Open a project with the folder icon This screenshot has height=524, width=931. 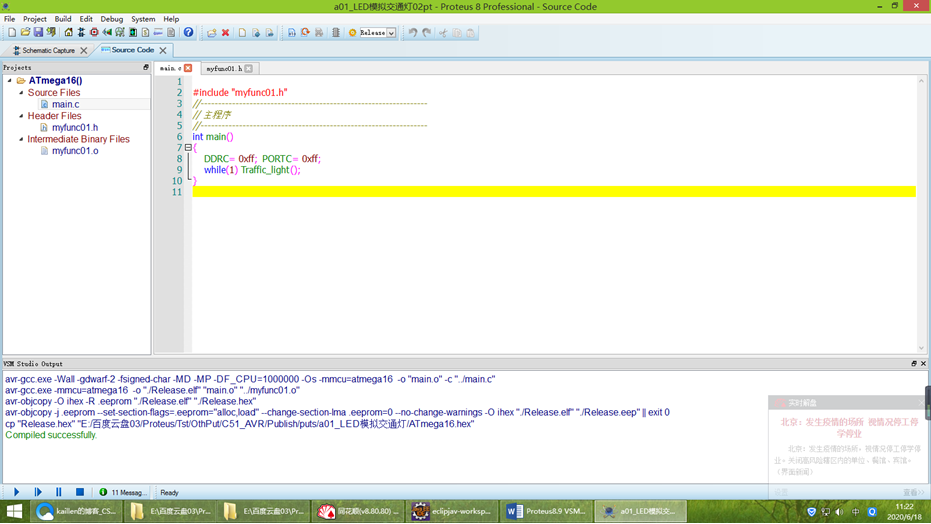point(25,33)
